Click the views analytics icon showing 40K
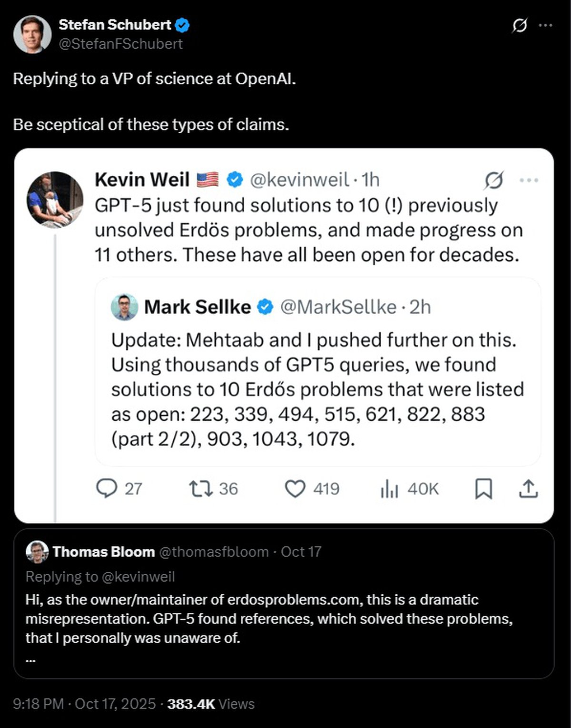This screenshot has width=571, height=728. click(389, 489)
